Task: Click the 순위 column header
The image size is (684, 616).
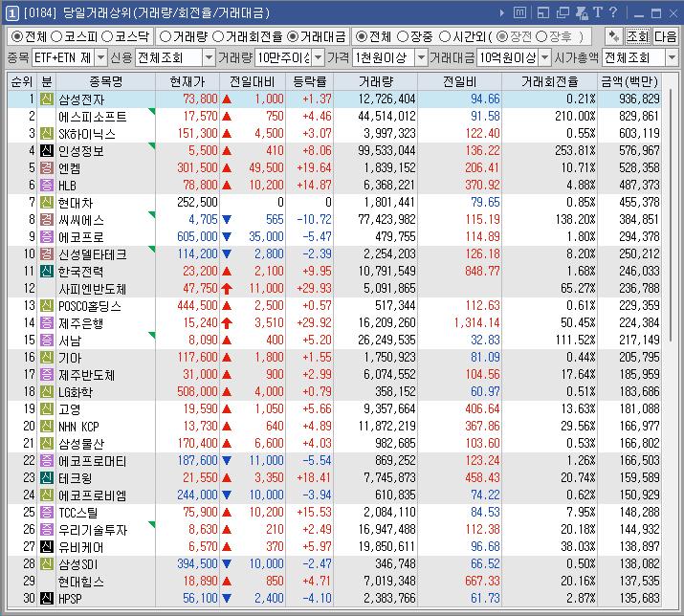Action: (x=22, y=81)
